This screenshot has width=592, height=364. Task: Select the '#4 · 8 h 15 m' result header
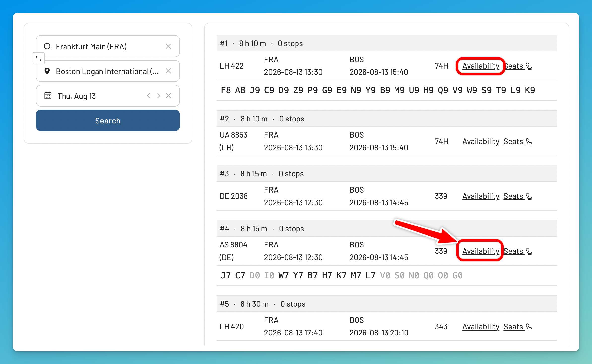tap(387, 228)
